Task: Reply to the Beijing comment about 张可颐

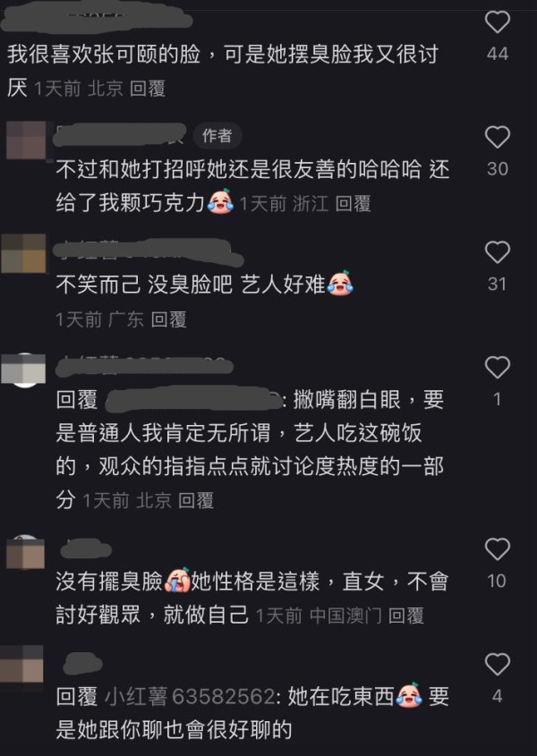Action: tap(148, 89)
